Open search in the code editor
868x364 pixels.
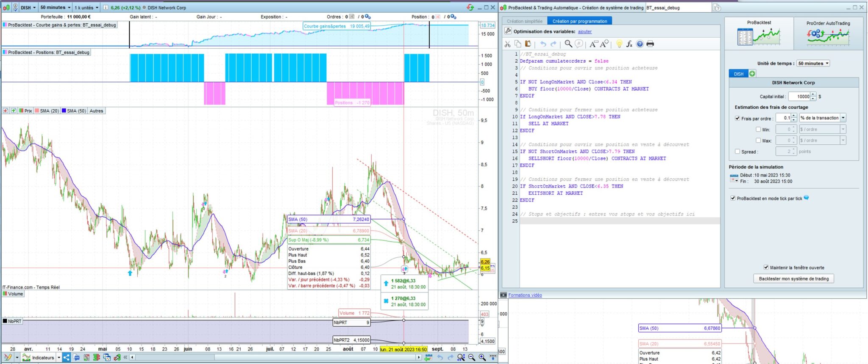tap(568, 44)
